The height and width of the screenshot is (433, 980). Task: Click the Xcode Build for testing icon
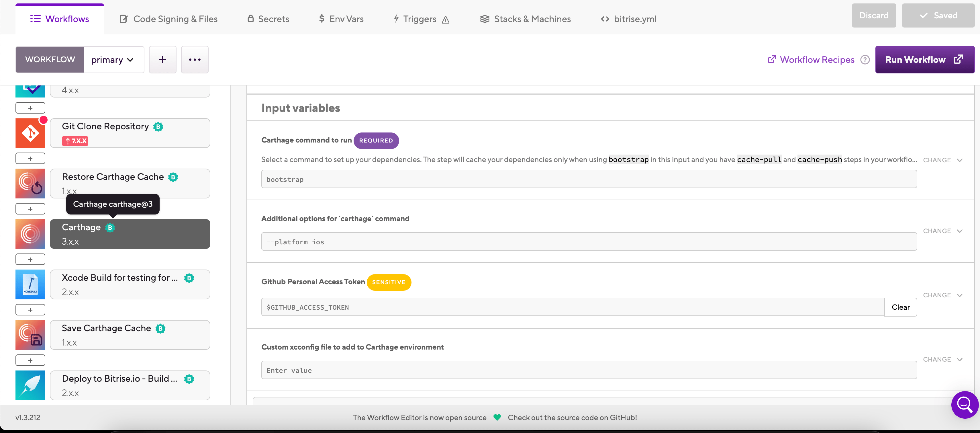click(x=30, y=284)
